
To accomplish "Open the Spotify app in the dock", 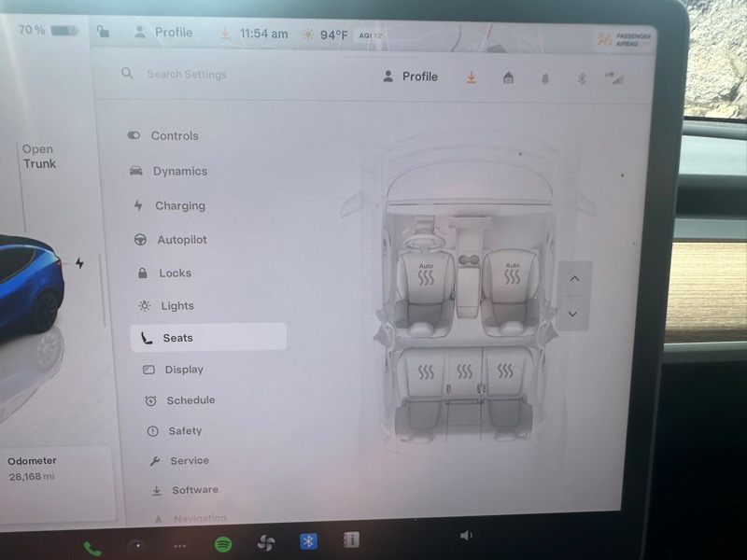I will click(x=223, y=544).
